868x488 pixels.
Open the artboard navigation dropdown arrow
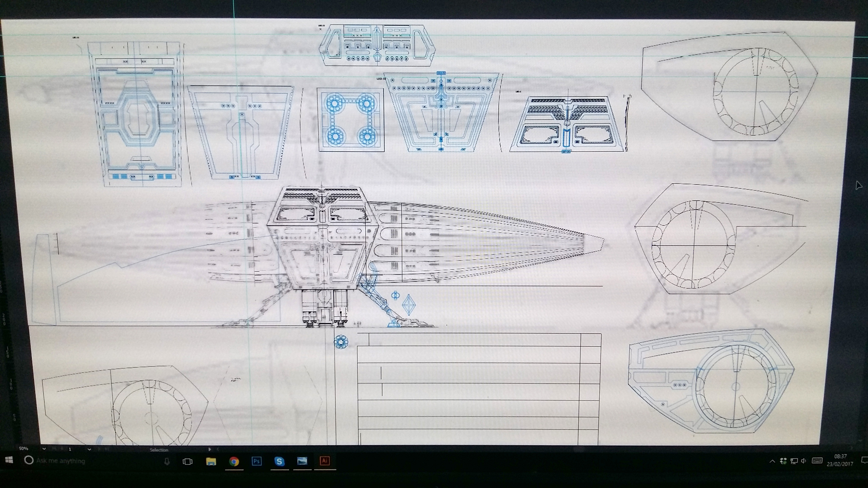[x=89, y=450]
